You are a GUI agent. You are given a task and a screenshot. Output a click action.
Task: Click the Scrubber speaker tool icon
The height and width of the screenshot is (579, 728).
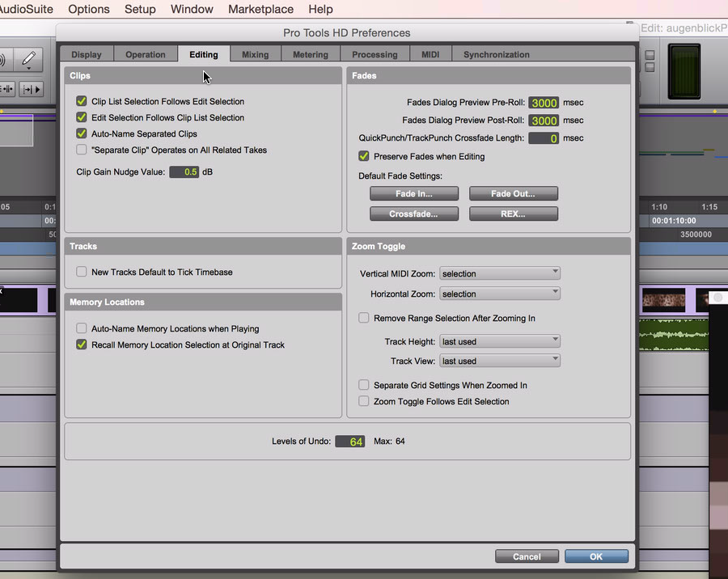(x=3, y=60)
